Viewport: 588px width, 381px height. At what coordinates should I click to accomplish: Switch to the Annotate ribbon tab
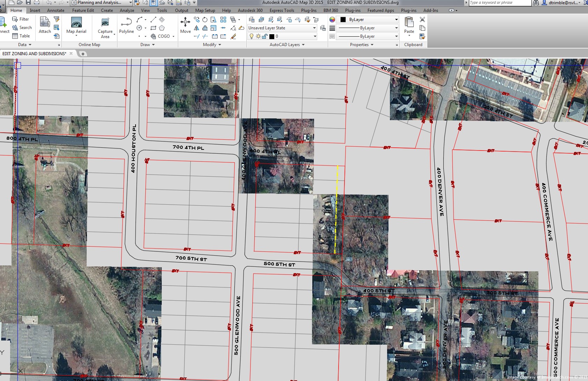tap(56, 10)
